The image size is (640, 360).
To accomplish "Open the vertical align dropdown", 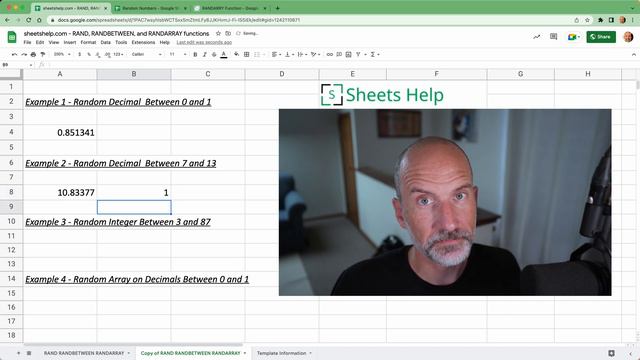I will coord(289,54).
